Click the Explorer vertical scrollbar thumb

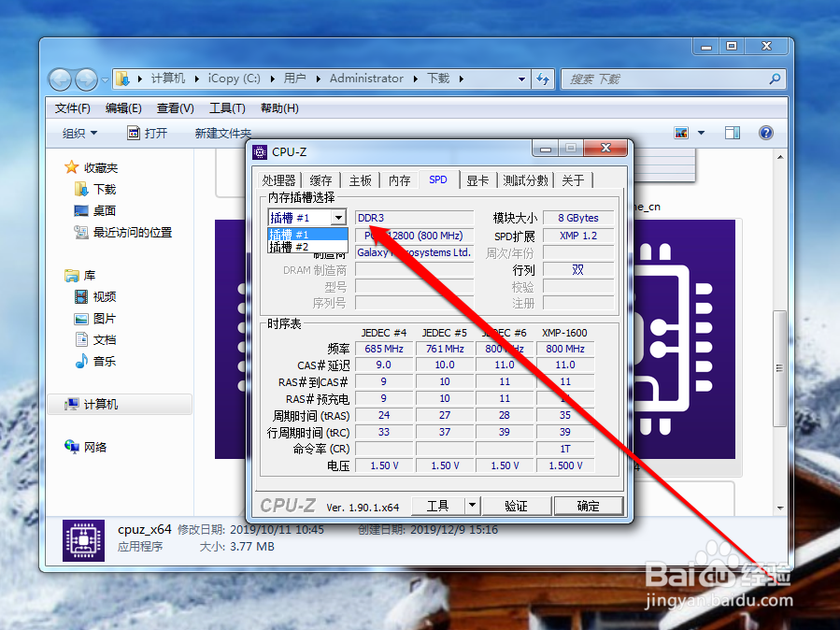pos(780,368)
